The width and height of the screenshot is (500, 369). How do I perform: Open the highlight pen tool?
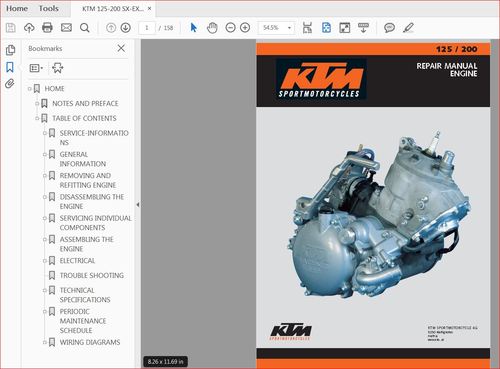pos(408,28)
